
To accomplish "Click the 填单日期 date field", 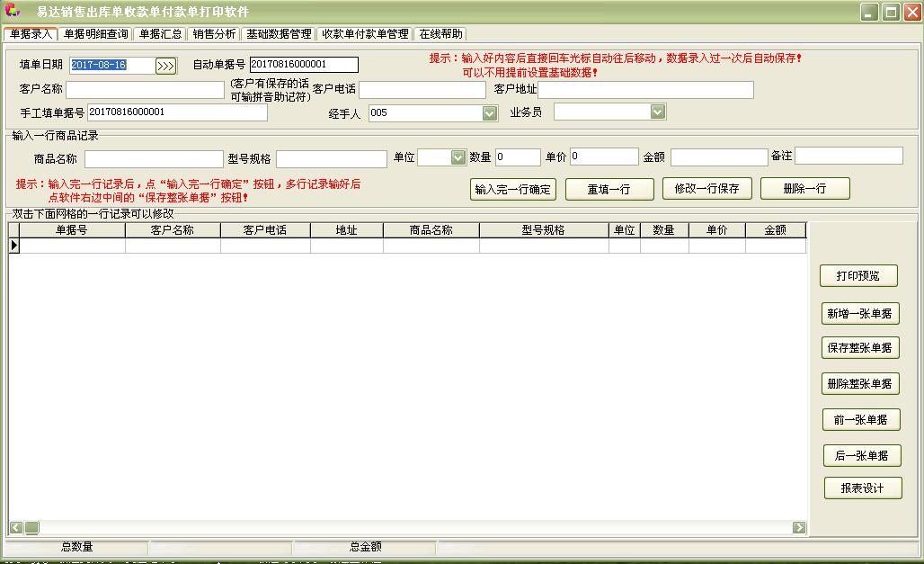I will (112, 65).
